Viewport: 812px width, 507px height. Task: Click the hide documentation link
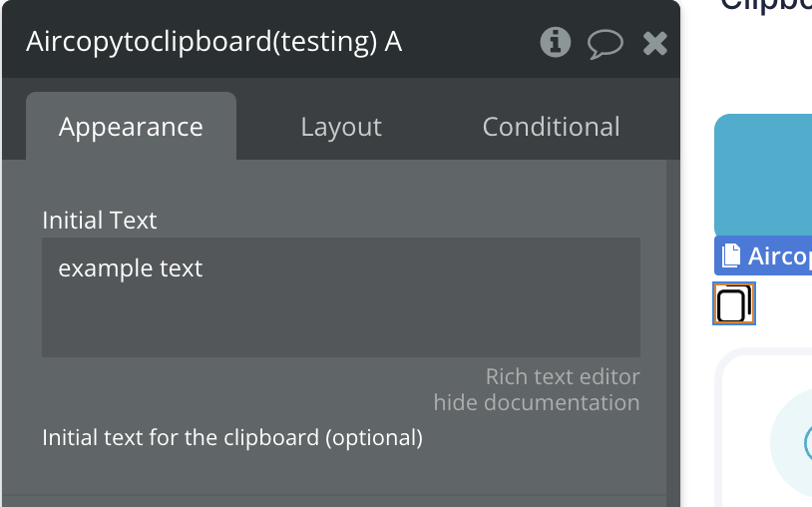coord(537,402)
